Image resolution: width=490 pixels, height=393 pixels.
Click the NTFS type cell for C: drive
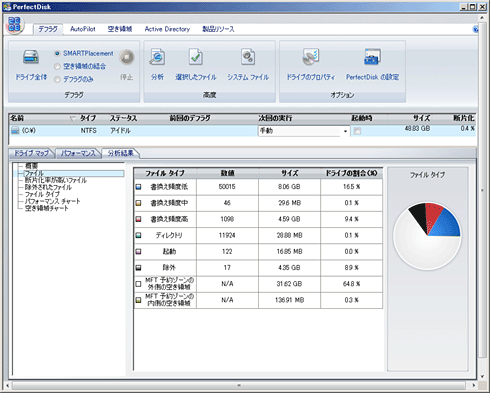point(88,131)
